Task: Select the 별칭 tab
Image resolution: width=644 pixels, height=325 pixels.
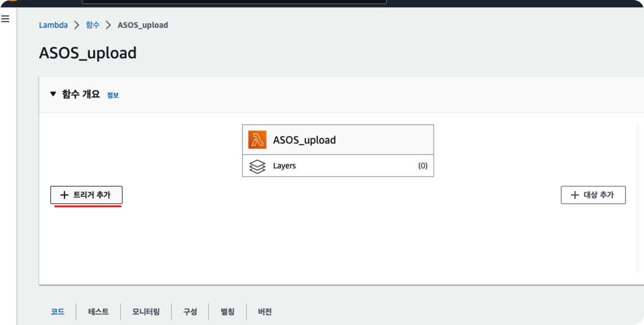Action: coord(227,312)
